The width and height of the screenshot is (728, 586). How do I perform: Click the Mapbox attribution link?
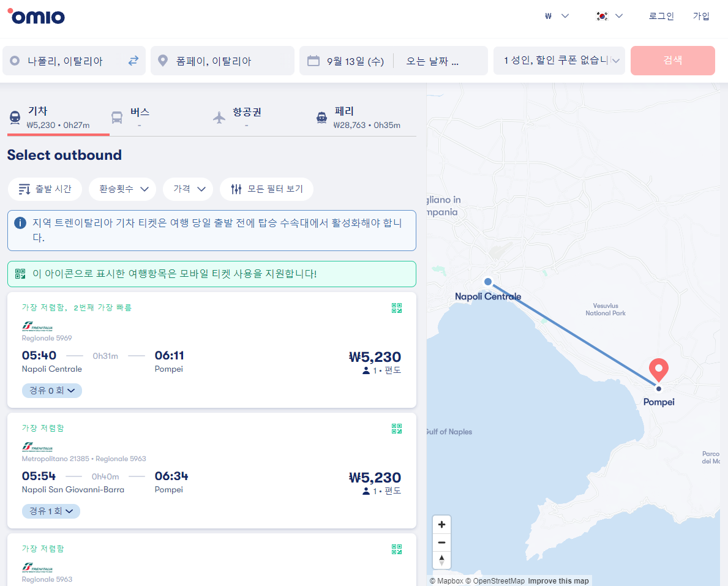point(446,581)
